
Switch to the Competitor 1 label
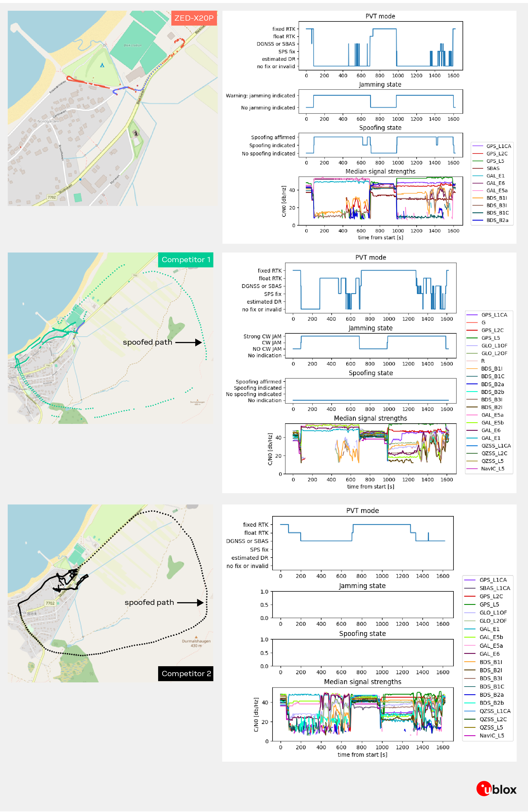click(186, 260)
